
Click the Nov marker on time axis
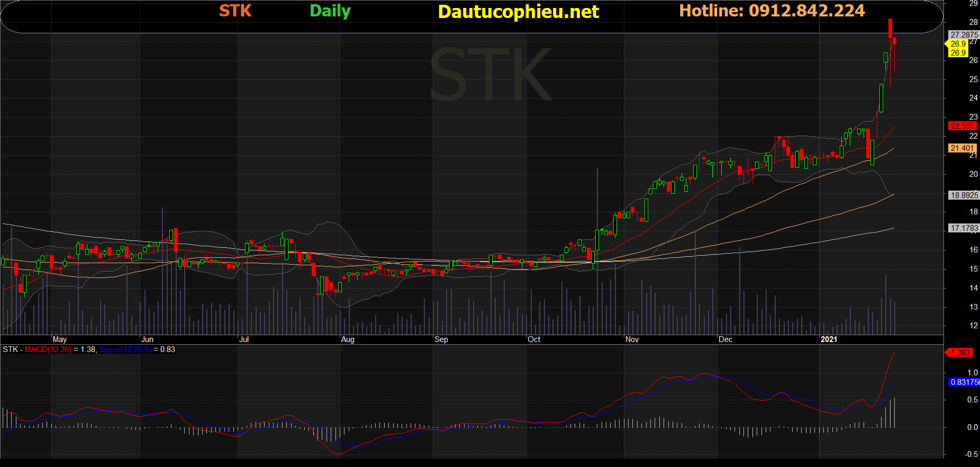click(632, 339)
